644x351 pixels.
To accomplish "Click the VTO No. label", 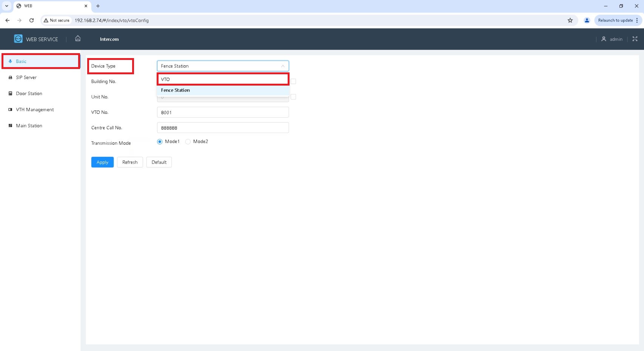I will (100, 112).
